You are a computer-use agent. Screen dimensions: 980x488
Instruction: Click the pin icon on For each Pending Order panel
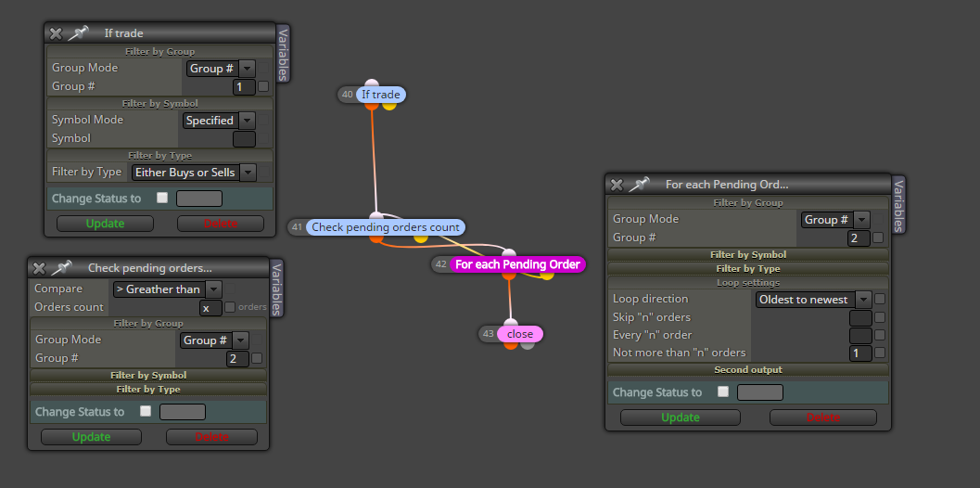[x=639, y=185]
